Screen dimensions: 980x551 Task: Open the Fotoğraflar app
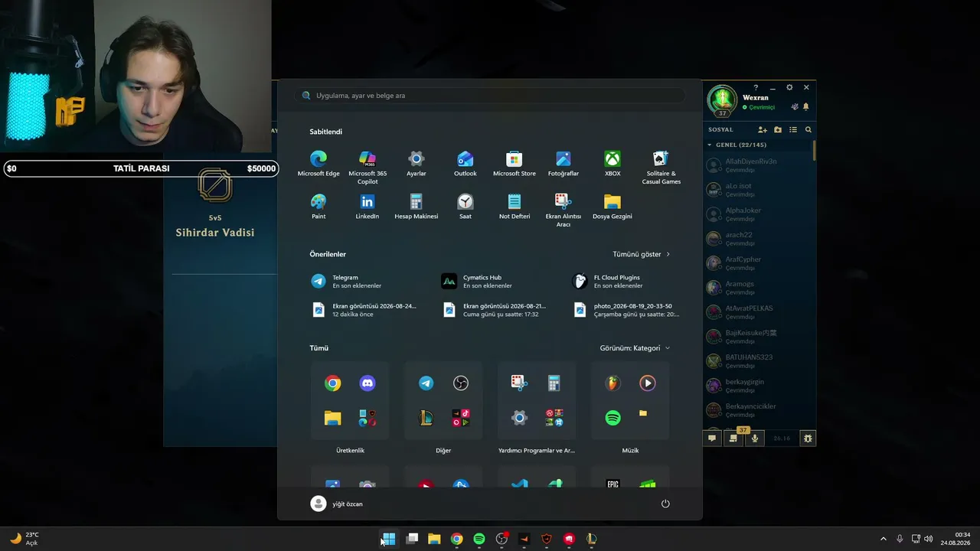(x=563, y=164)
